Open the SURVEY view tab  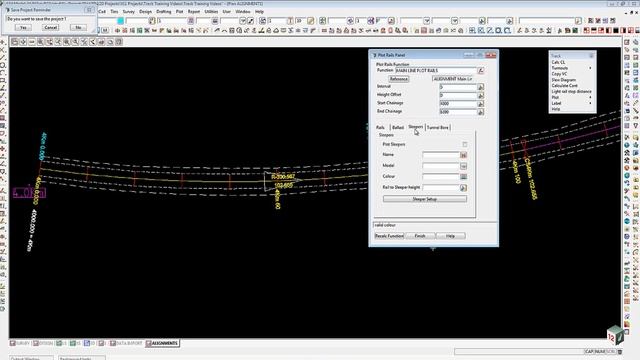pyautogui.click(x=20, y=343)
